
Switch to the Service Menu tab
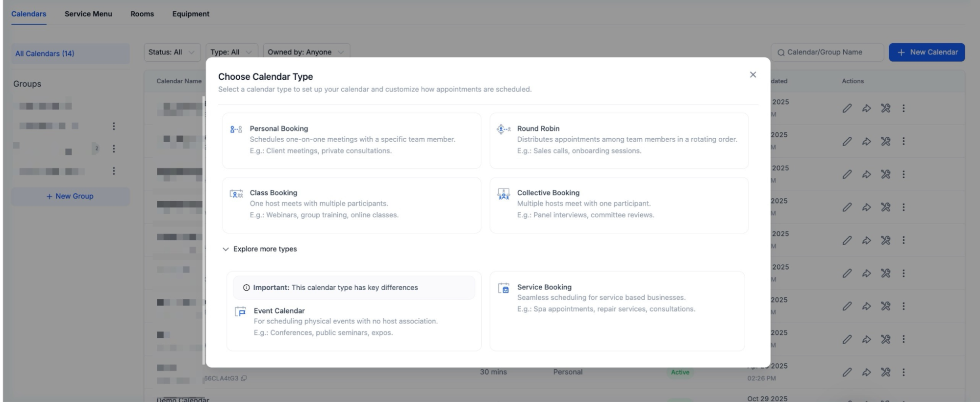pyautogui.click(x=88, y=14)
